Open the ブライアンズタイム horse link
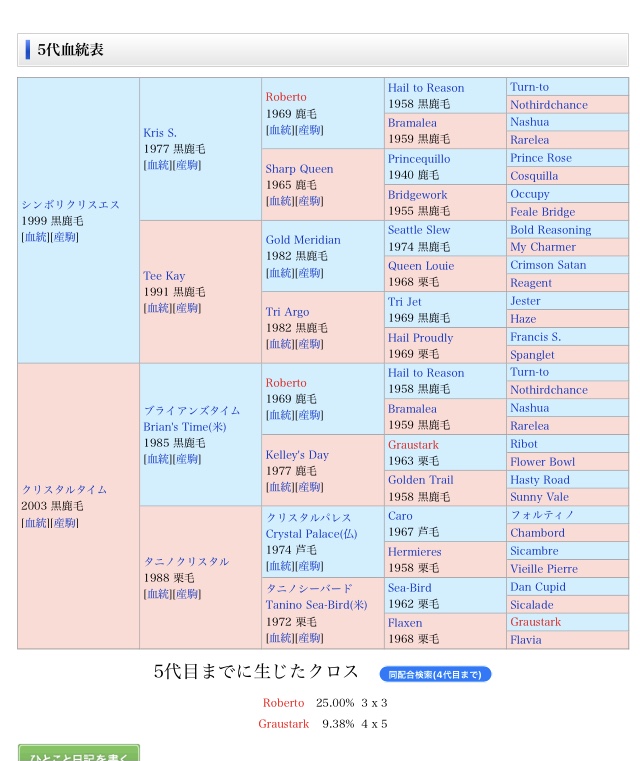Viewport: 640px width, 761px height. point(192,410)
